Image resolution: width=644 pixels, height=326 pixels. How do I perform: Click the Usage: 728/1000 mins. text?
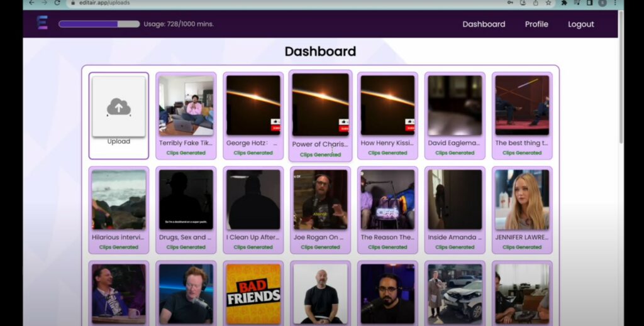[x=179, y=24]
